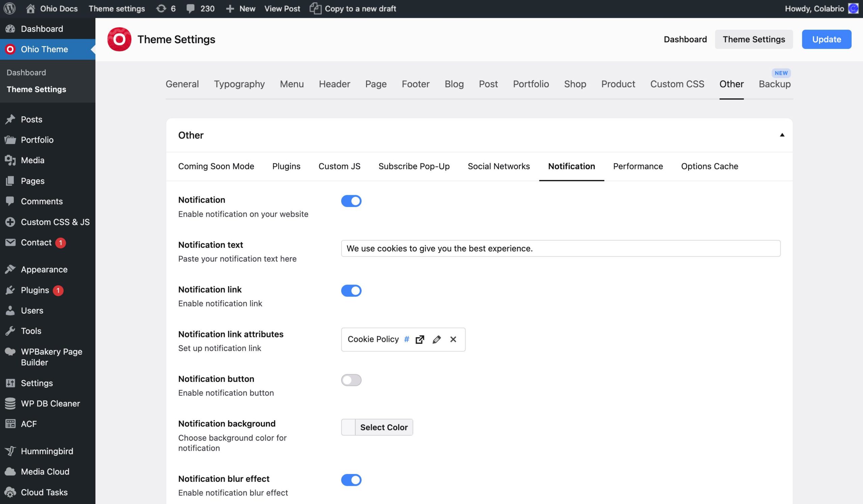
Task: Click View Post in admin bar
Action: 282,8
